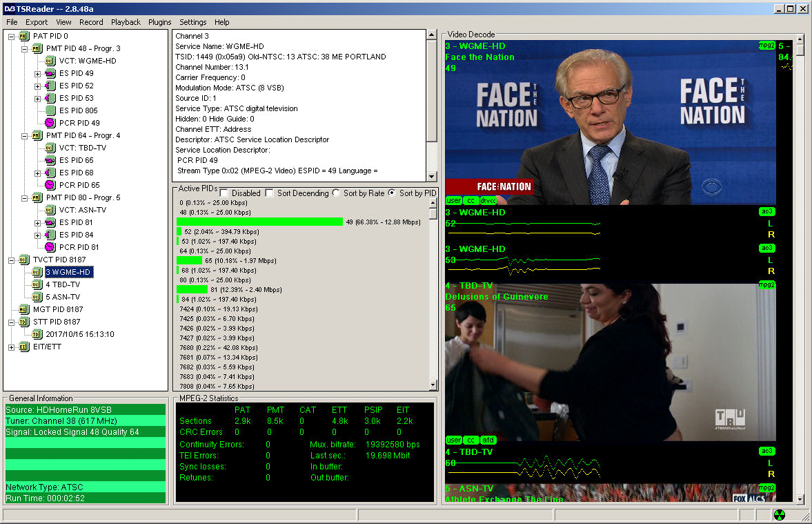This screenshot has height=524, width=812.
Task: Open the Plugins menu
Action: click(159, 22)
